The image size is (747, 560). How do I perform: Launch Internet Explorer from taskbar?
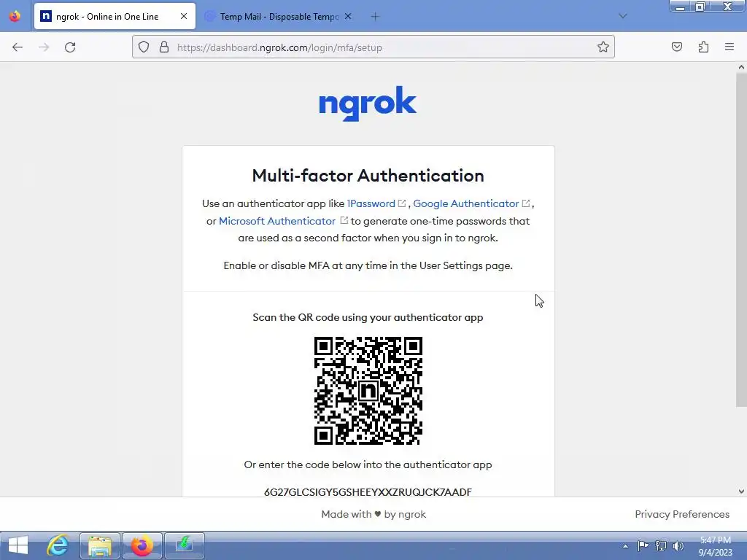[x=58, y=545]
